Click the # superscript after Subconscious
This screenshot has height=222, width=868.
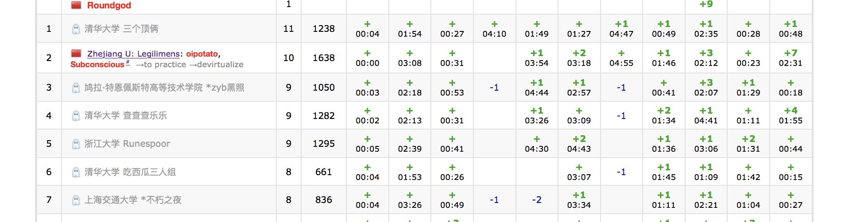pyautogui.click(x=128, y=63)
